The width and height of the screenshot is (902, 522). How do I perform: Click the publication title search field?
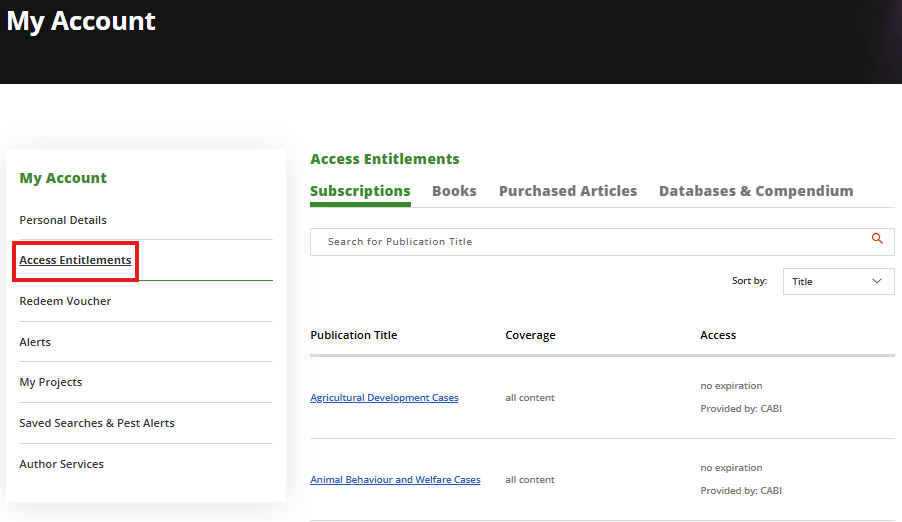click(x=590, y=242)
